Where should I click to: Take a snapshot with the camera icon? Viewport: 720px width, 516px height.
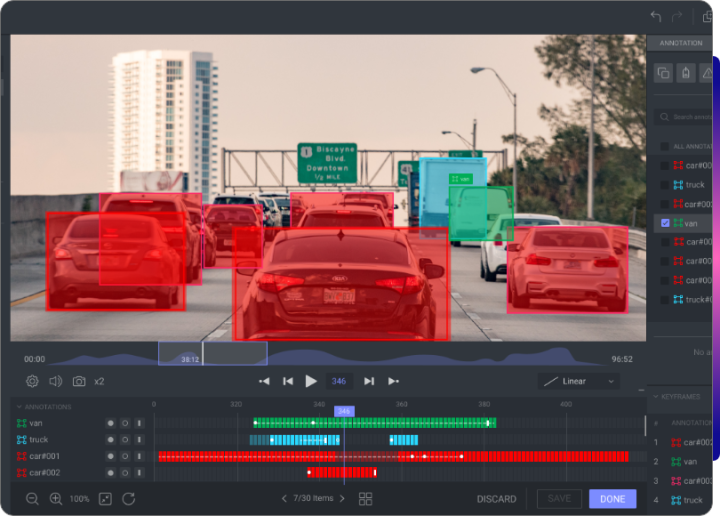tap(79, 381)
